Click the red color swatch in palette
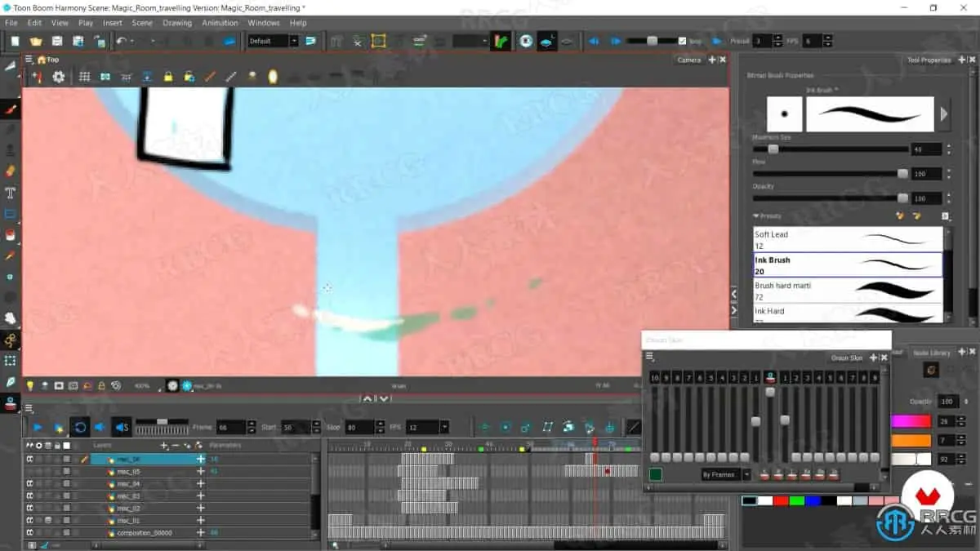This screenshot has width=980, height=551. 781,500
